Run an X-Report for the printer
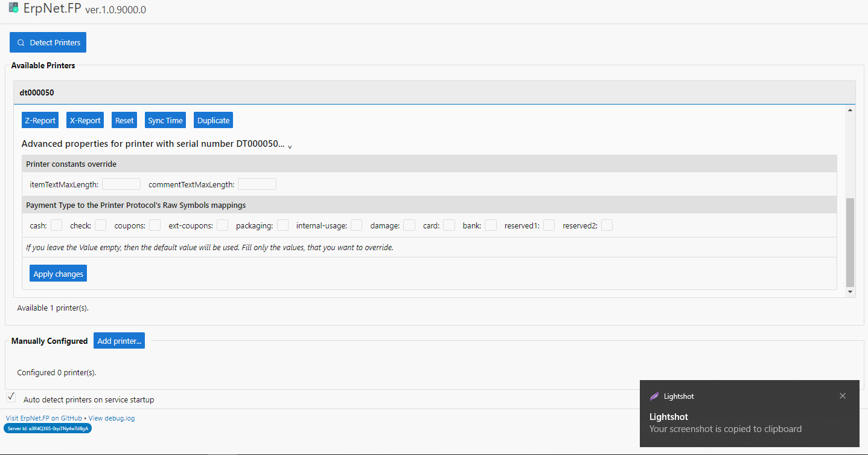The image size is (868, 455). point(85,120)
